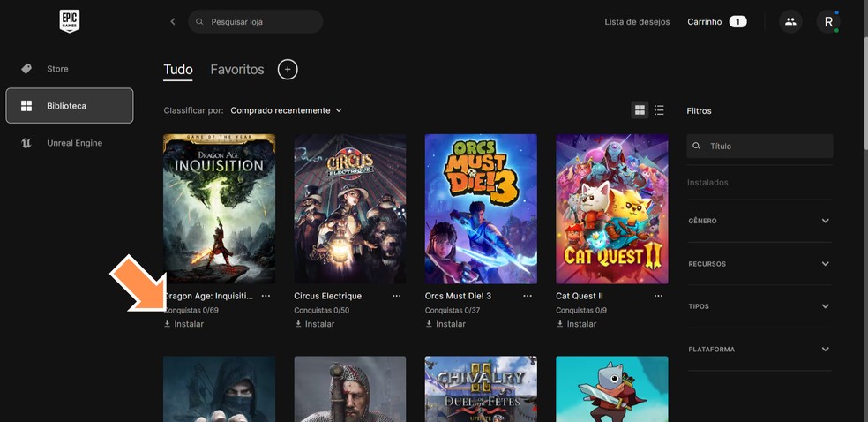Click the Epic Games logo

pos(70,21)
